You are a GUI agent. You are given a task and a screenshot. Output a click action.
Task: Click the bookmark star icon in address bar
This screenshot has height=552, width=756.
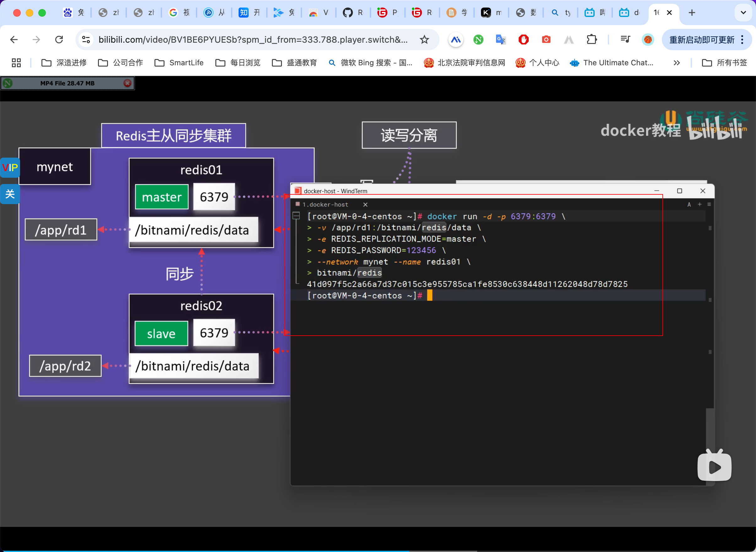[424, 40]
